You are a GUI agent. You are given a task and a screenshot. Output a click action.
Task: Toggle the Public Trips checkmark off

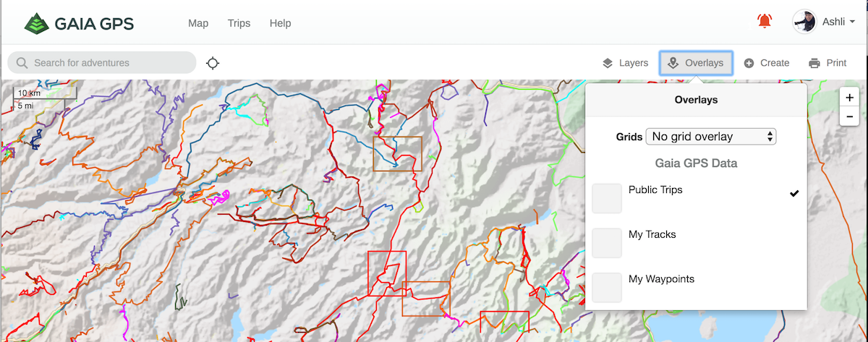(x=794, y=193)
